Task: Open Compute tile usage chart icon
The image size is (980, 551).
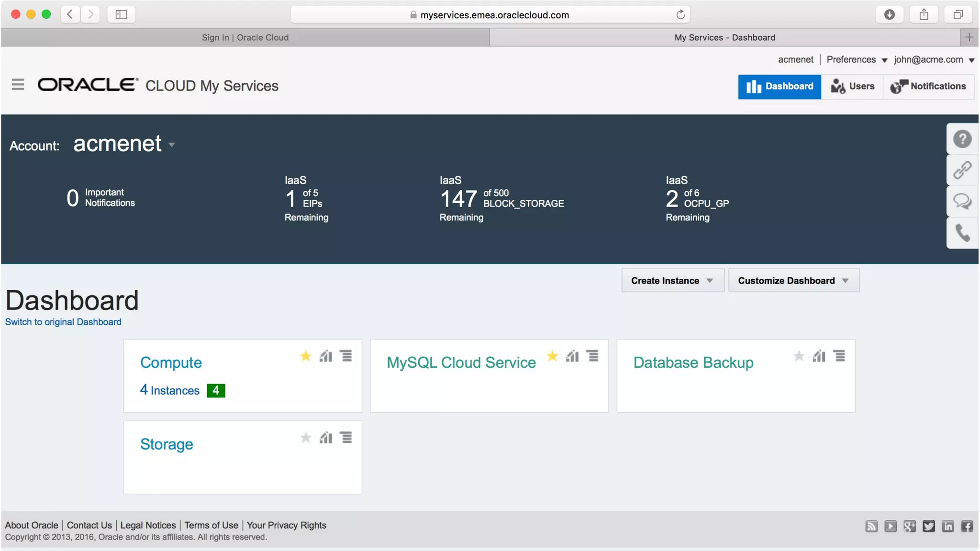Action: 326,356
